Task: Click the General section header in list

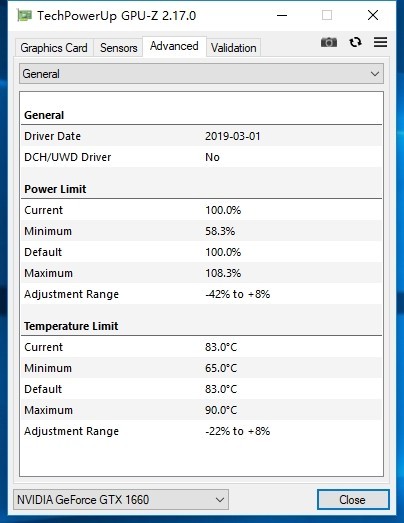Action: 44,115
